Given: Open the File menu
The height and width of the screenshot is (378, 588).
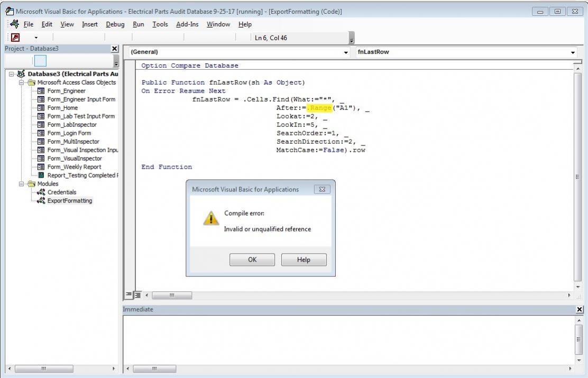Looking at the screenshot, I should pos(29,24).
